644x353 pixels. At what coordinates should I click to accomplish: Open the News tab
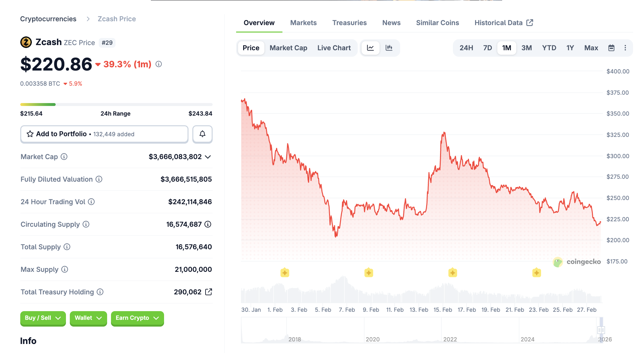coord(391,23)
